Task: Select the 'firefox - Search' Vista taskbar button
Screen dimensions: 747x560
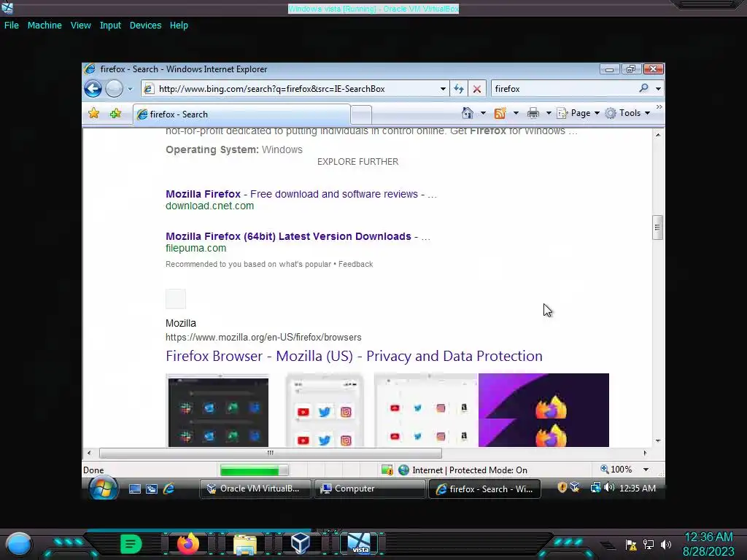Action: point(484,489)
